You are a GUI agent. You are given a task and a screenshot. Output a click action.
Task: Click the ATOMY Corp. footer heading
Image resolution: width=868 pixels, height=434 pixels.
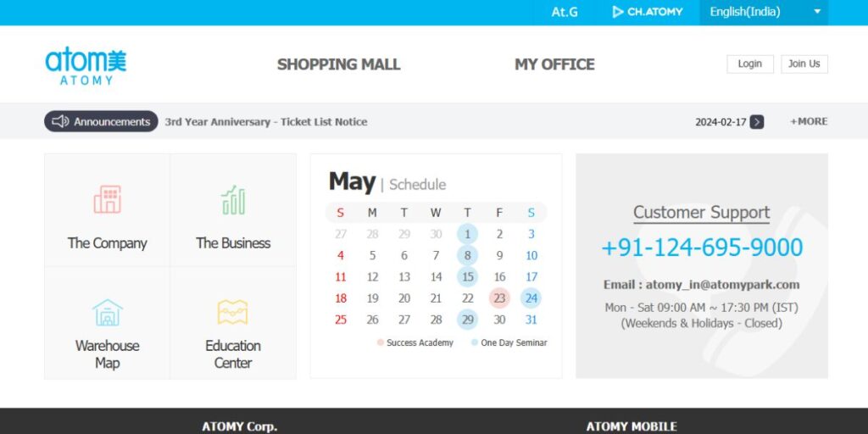click(240, 427)
